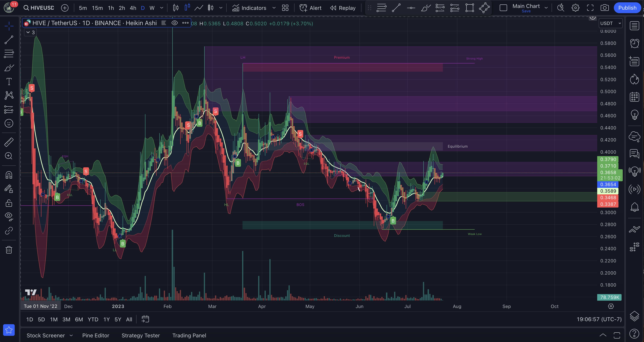
Task: Toggle the Heikin Ashi symbol visibility eye
Action: [174, 23]
